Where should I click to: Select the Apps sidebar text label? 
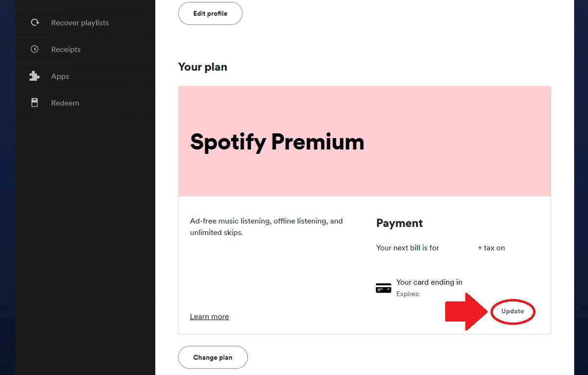[60, 76]
